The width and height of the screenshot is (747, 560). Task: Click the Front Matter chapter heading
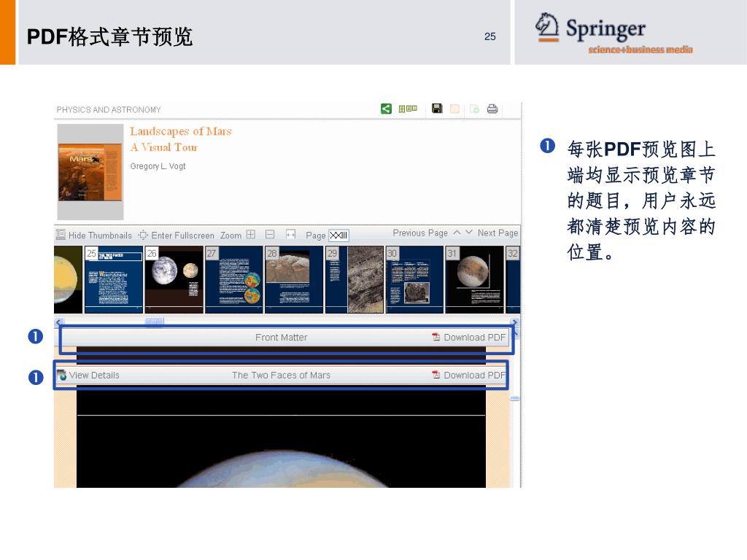pos(281,337)
